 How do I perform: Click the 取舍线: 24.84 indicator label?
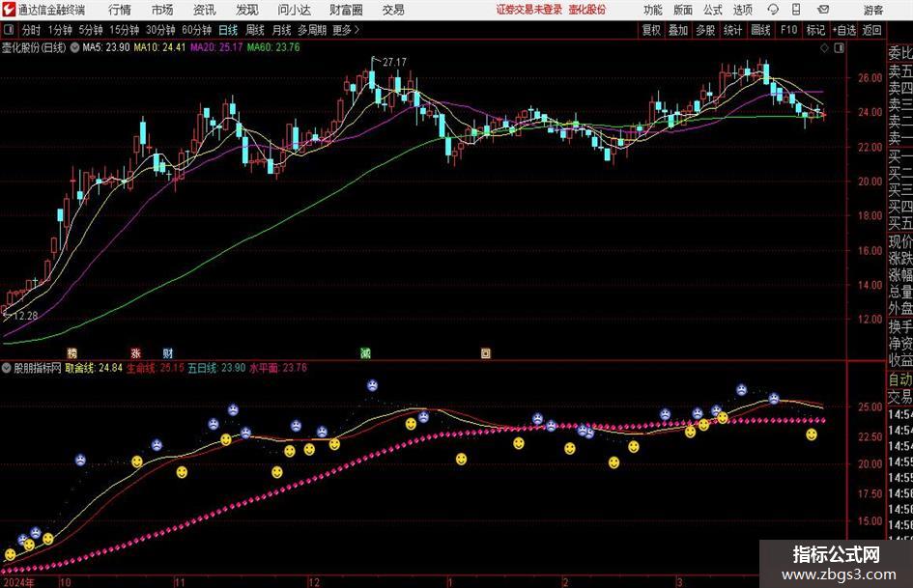click(94, 368)
